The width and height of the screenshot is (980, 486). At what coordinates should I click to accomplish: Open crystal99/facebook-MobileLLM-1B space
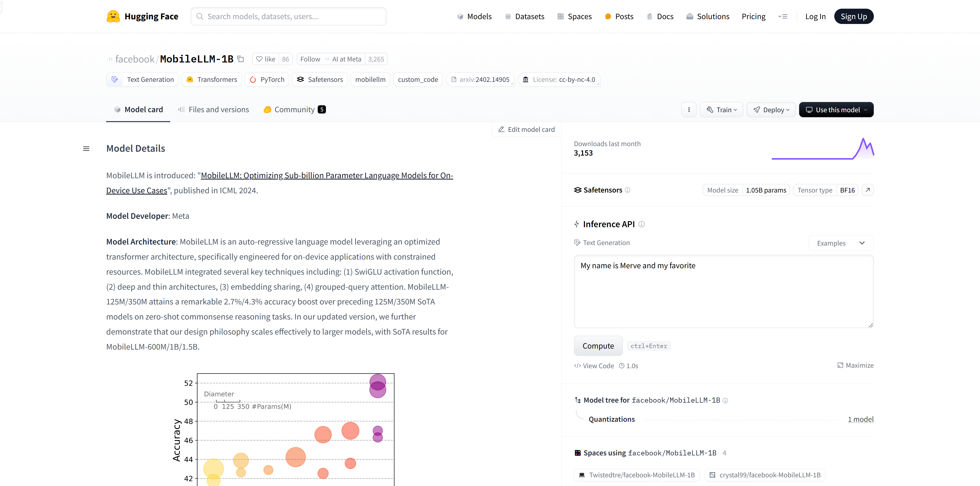(765, 475)
